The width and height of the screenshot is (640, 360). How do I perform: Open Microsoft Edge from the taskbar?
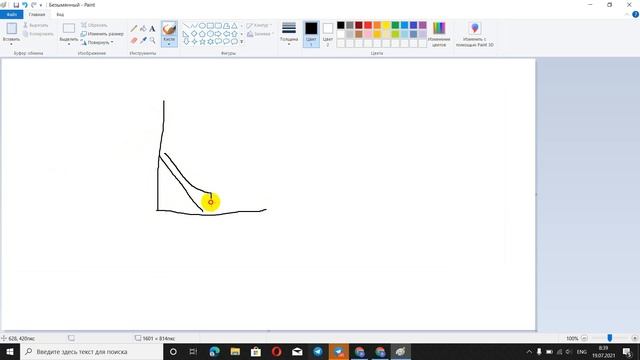click(x=214, y=351)
